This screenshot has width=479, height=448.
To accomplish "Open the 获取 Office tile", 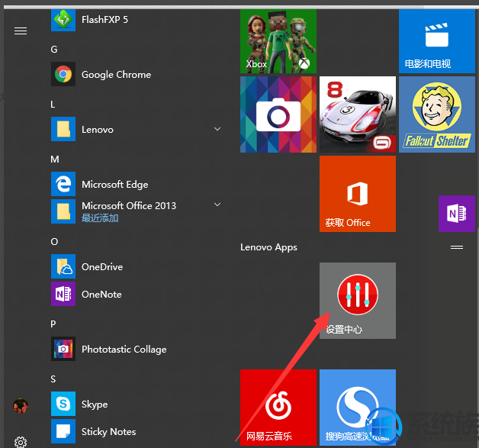I will pos(358,194).
